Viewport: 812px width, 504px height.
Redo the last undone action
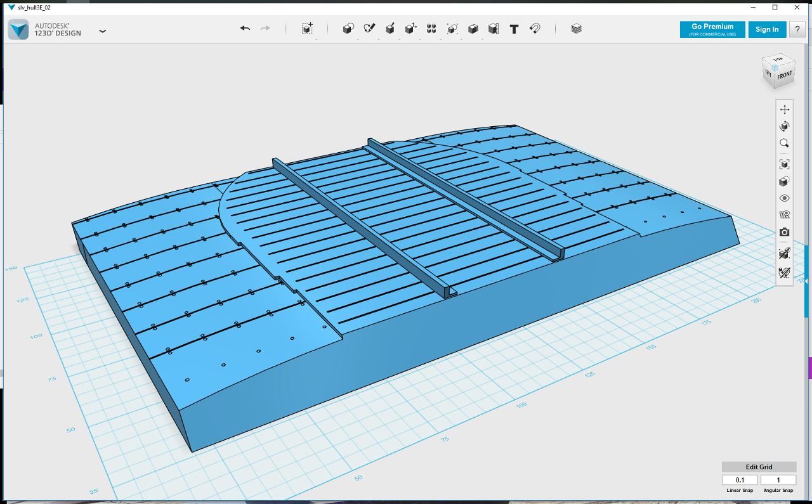click(x=265, y=29)
